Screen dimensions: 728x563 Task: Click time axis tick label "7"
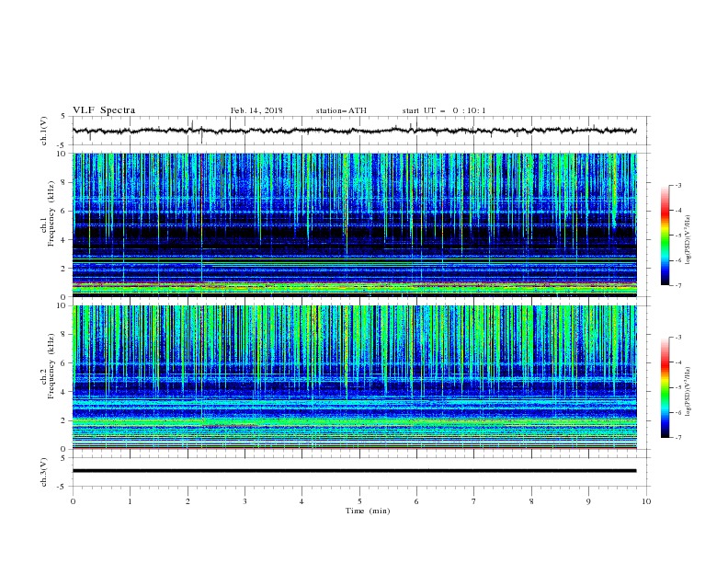(474, 501)
